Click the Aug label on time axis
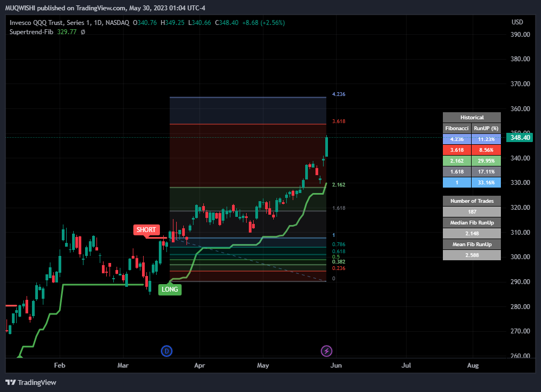The width and height of the screenshot is (541, 392). (x=473, y=365)
